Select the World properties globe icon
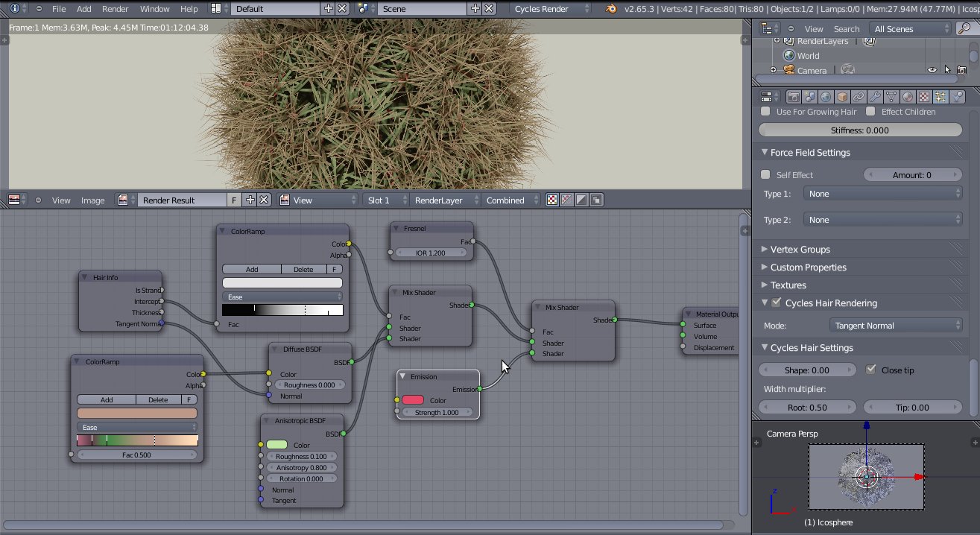 825,96
